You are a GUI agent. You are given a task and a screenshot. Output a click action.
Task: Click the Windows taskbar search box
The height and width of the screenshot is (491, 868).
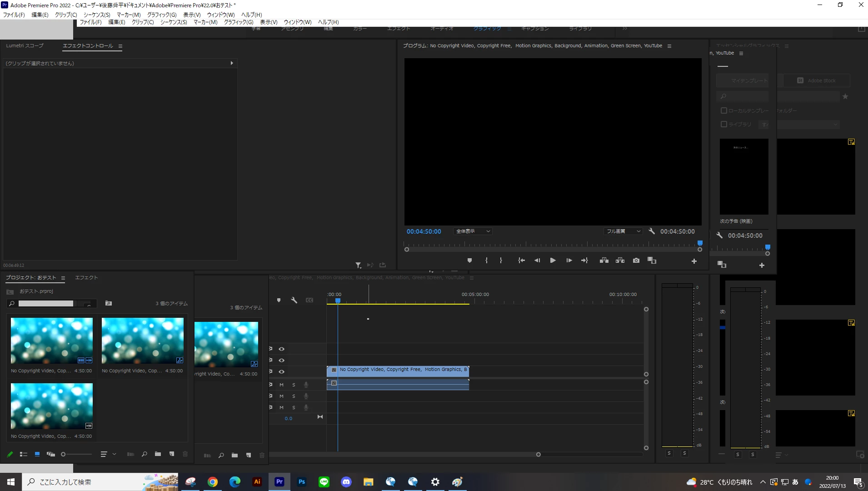(100, 482)
